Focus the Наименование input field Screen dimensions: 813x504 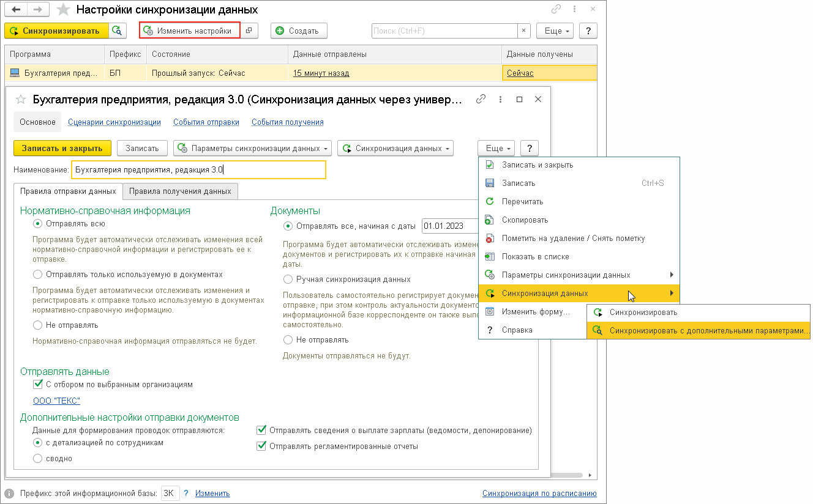(199, 169)
